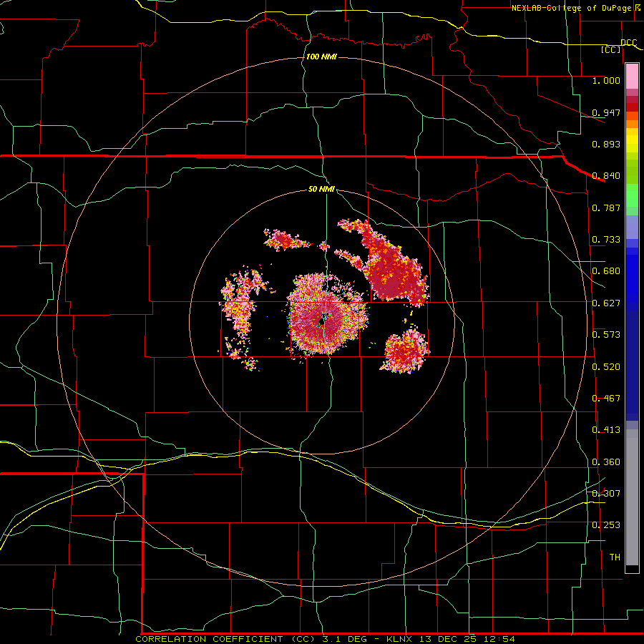
Task: Click the radar site at the center of the rings
Action: tap(321, 322)
